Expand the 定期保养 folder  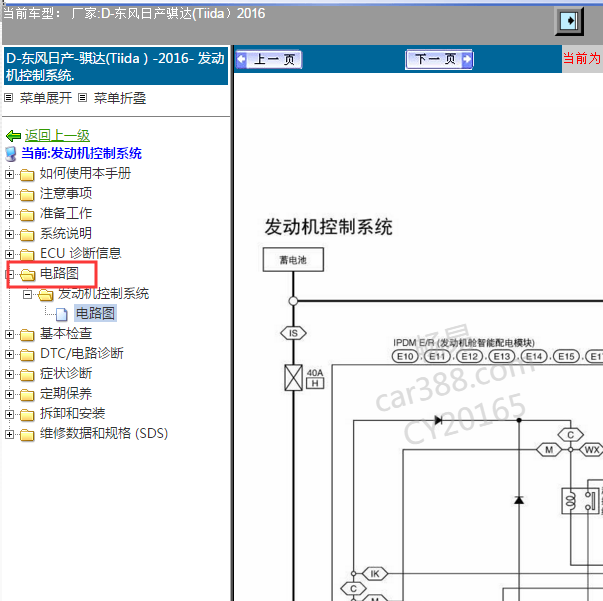tap(10, 395)
